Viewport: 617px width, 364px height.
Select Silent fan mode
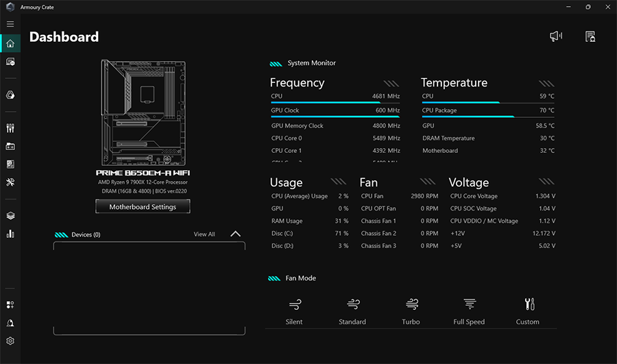tap(294, 311)
